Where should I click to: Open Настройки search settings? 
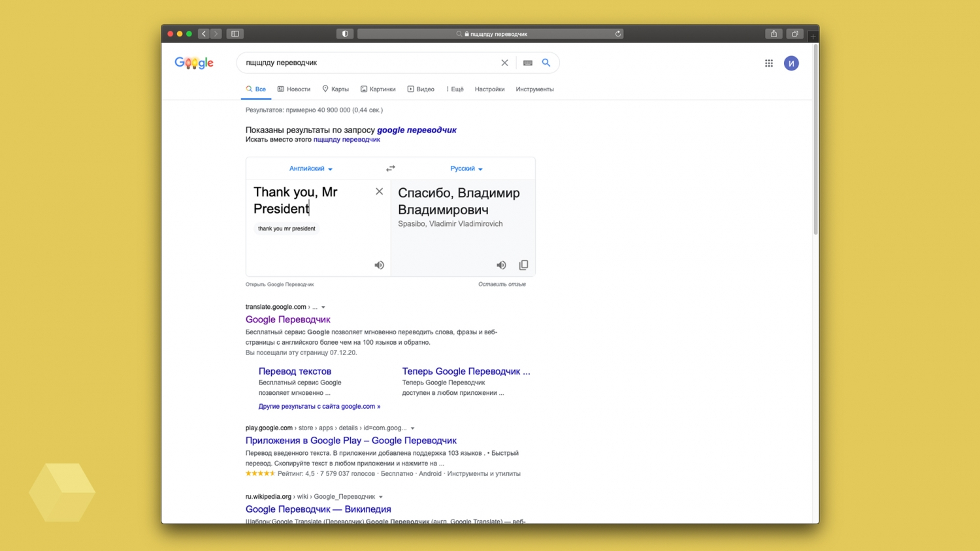click(x=489, y=89)
